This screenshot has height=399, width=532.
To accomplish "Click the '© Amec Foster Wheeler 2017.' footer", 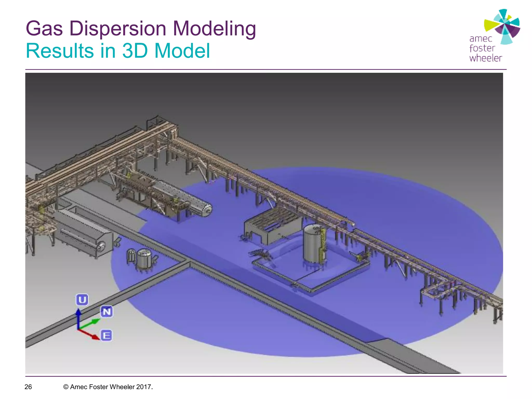I will coord(108,387).
